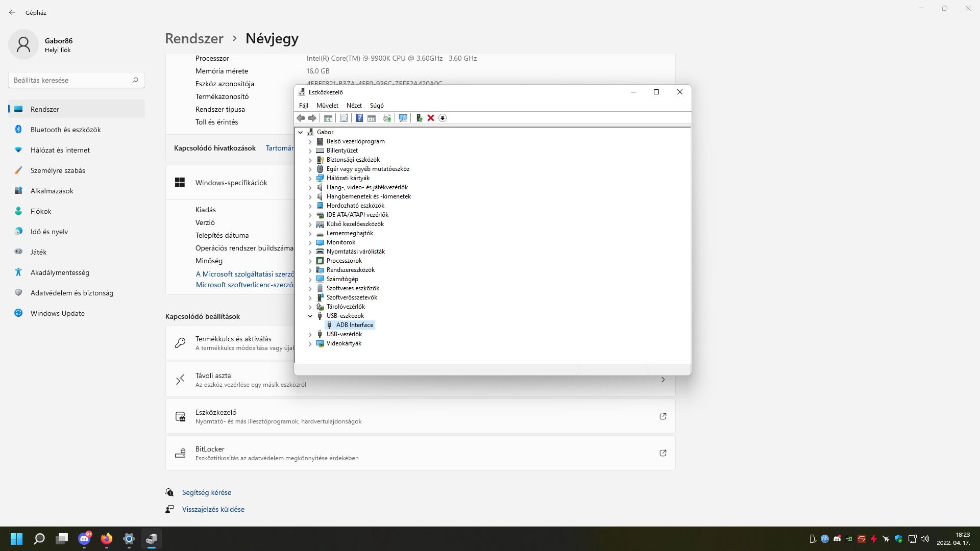This screenshot has height=551, width=980.
Task: Open the Nézet menu
Action: coord(354,106)
